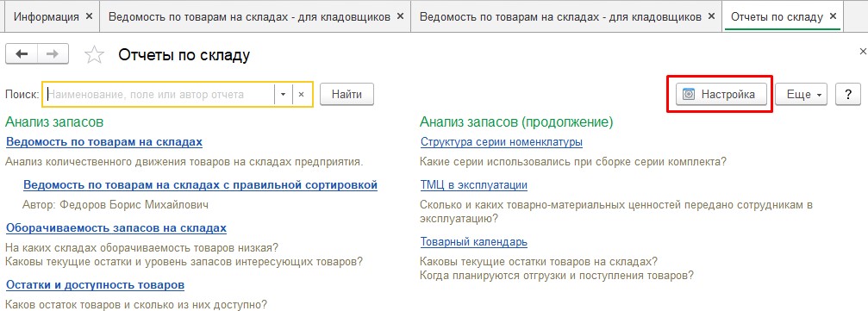This screenshot has height=311, width=868.
Task: Open Остатки и доступность товаров report
Action: pos(95,285)
